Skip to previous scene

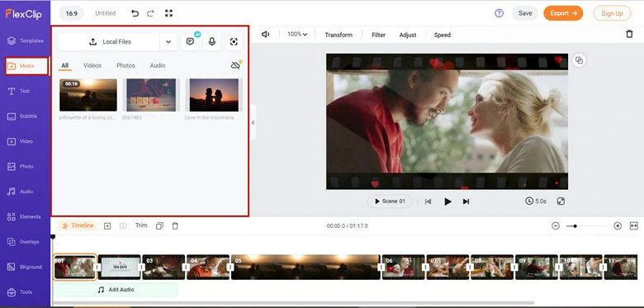tap(428, 201)
